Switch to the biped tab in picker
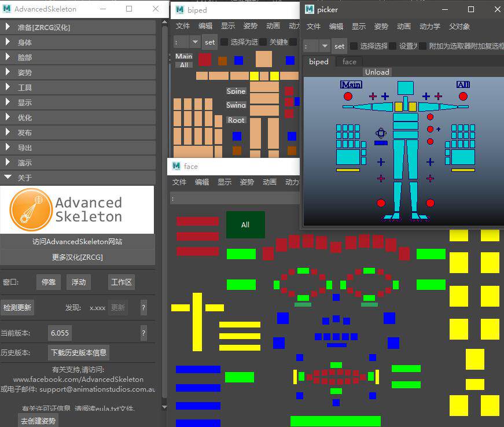 pos(318,61)
